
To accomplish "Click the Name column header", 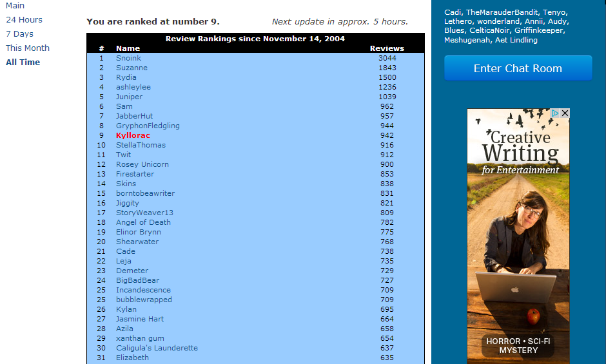I will (128, 48).
